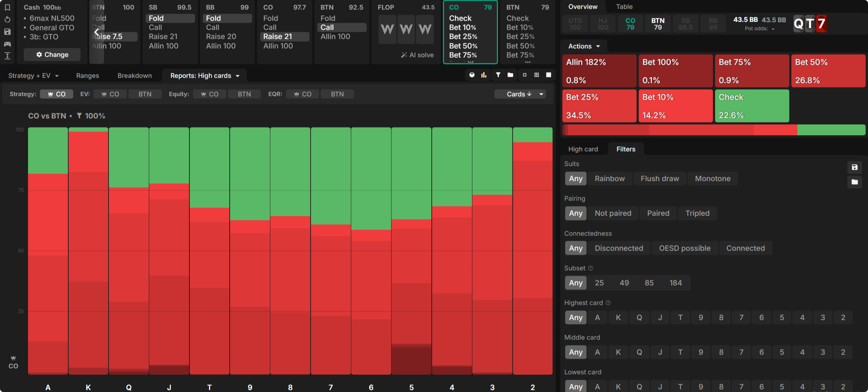Open the Strategy + EV dropdown
Viewport: 868px width, 392px height.
point(33,76)
